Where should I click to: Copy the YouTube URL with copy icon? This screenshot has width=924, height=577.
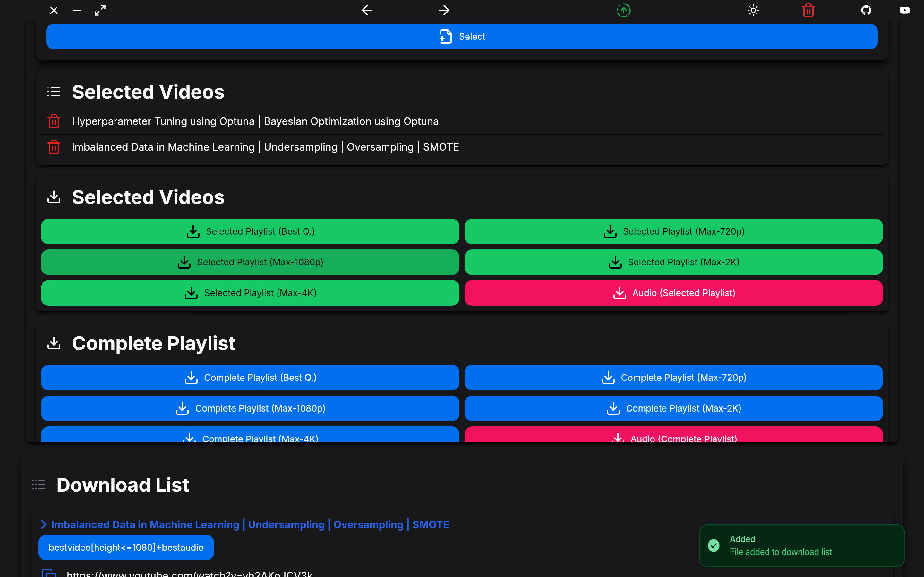pyautogui.click(x=49, y=573)
